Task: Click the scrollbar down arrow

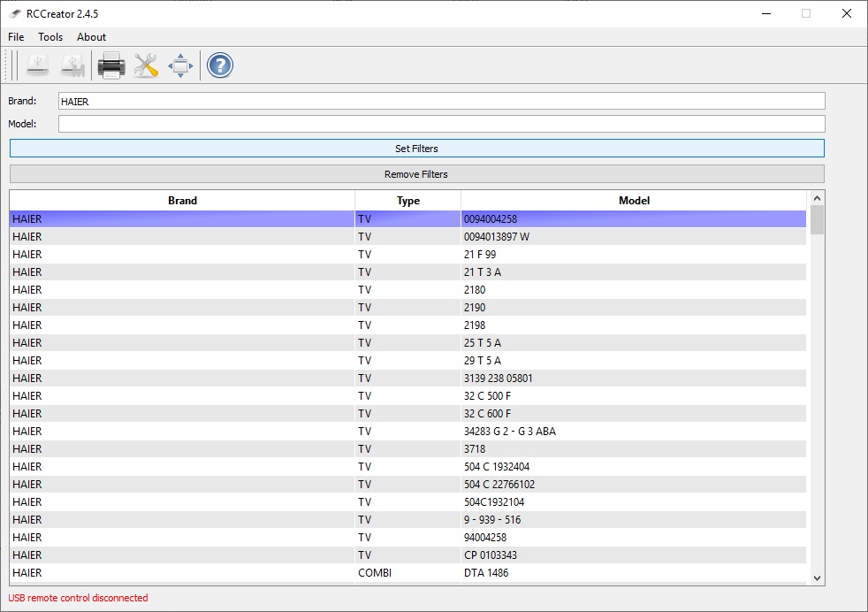Action: 816,577
